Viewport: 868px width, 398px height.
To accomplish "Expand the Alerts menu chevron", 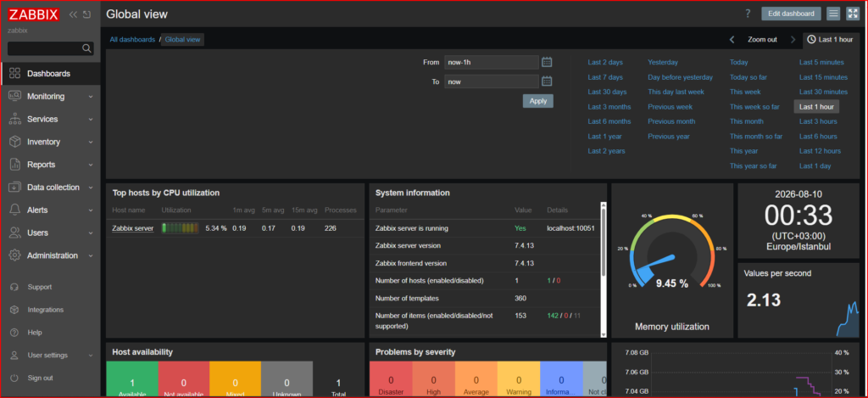I will (x=91, y=210).
